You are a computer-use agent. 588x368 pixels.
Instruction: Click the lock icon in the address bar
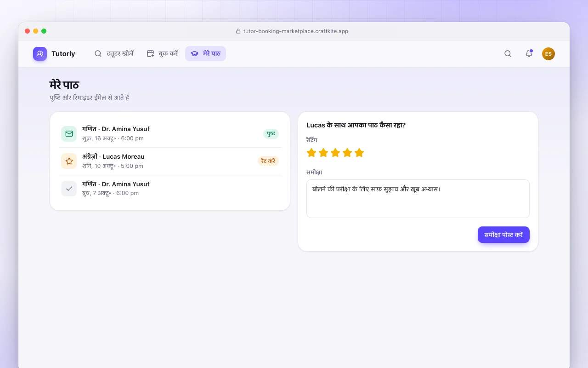coord(238,31)
